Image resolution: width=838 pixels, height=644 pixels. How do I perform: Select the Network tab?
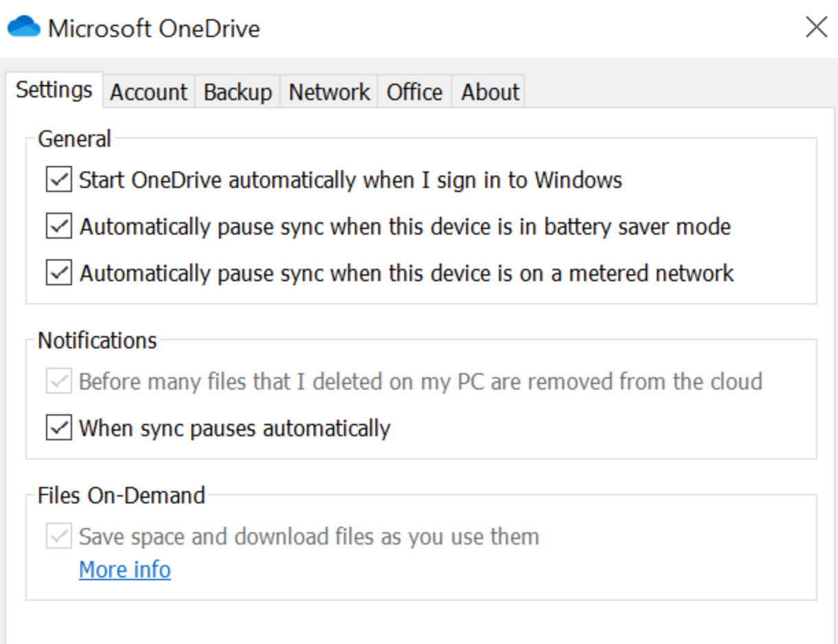329,92
